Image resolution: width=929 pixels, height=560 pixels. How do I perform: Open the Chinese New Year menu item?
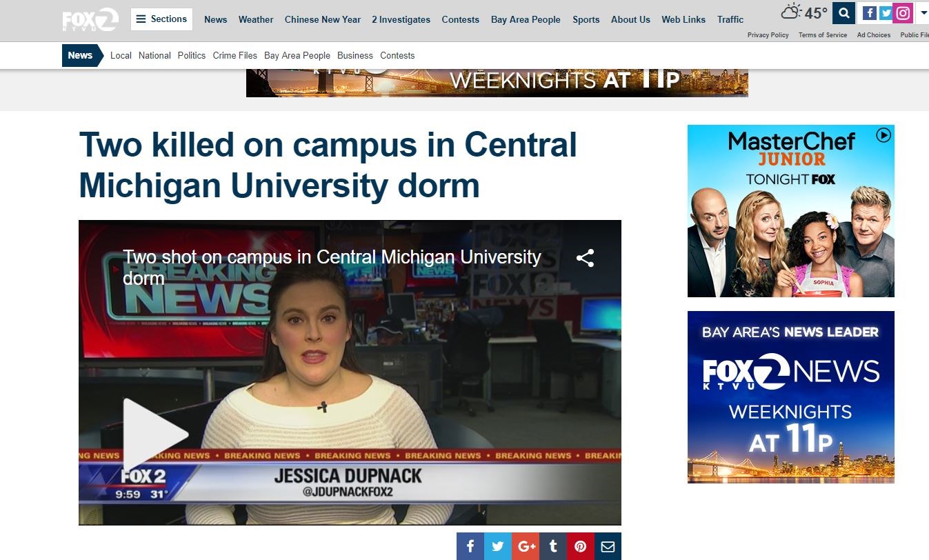coord(322,19)
